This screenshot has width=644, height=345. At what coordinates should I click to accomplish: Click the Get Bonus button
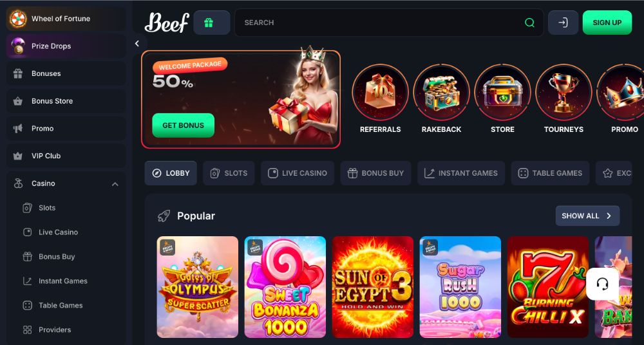[x=183, y=126]
